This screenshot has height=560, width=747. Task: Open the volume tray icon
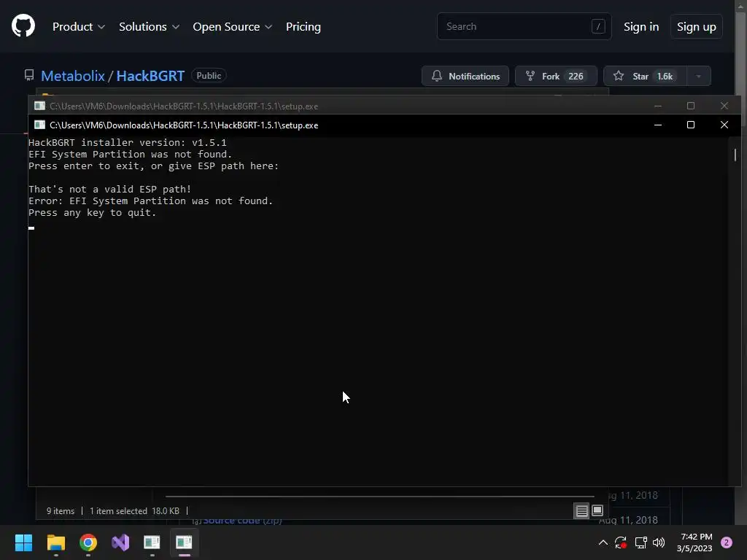click(659, 542)
